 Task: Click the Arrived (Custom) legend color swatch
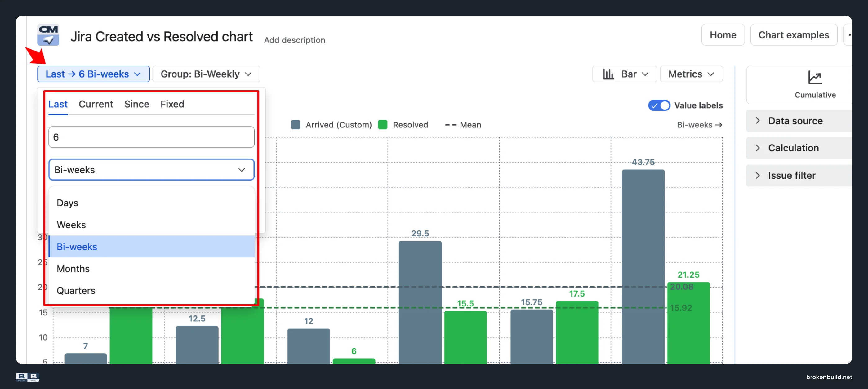[295, 125]
